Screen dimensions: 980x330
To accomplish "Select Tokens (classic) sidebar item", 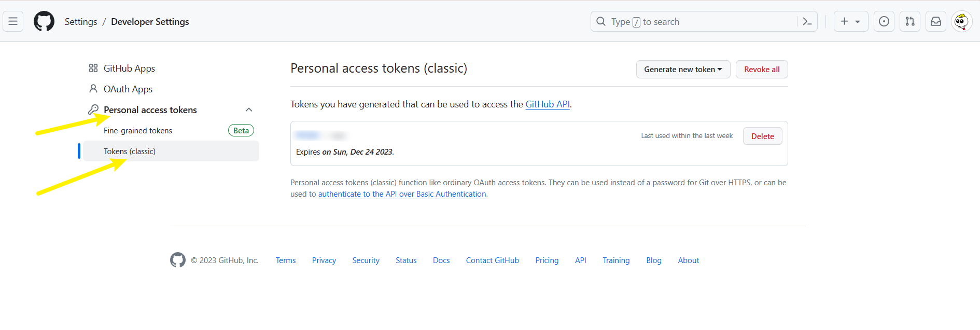I will (130, 152).
